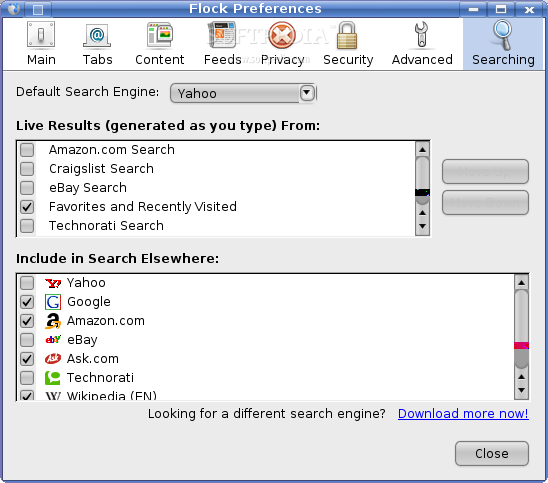Image resolution: width=548 pixels, height=483 pixels.
Task: Click the Security tab label
Action: pos(348,60)
